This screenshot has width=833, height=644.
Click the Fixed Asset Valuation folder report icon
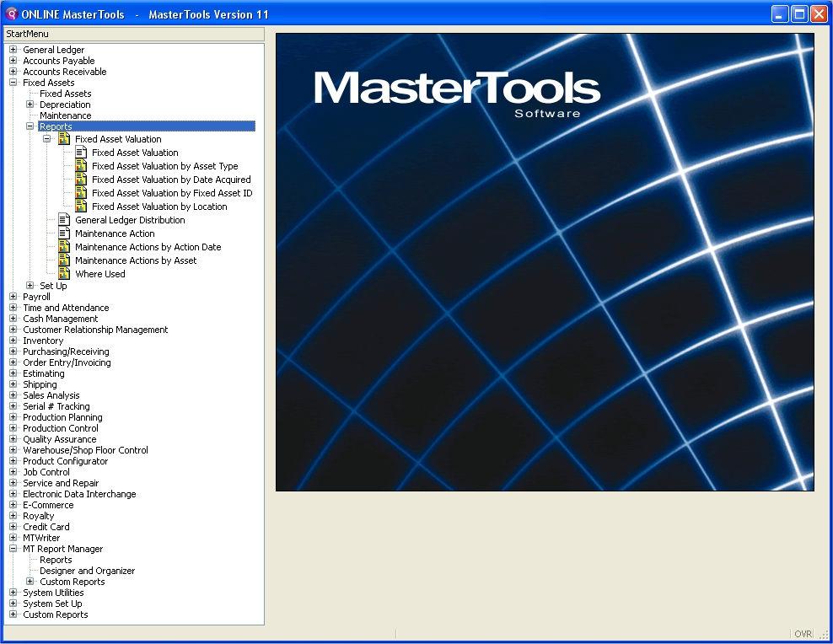[64, 139]
